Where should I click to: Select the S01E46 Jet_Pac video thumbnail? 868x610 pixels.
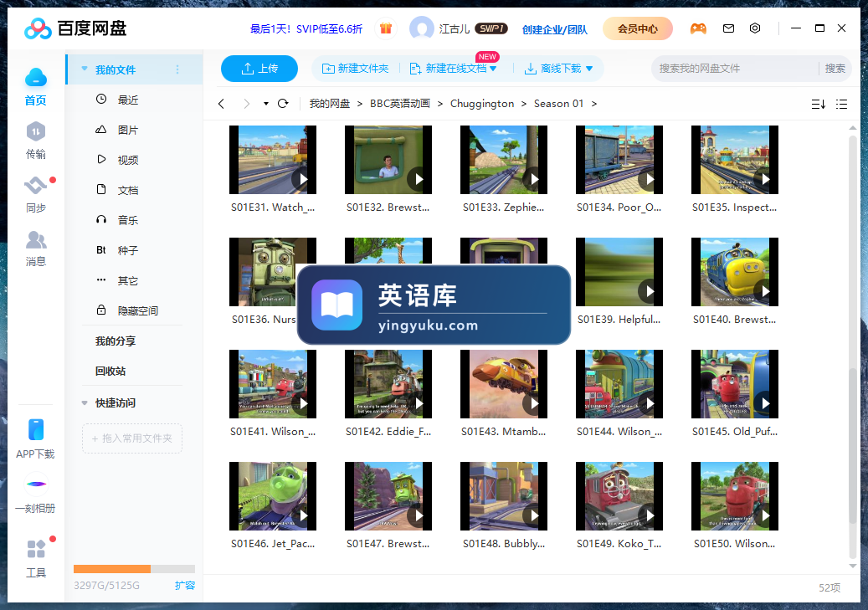[x=273, y=496]
